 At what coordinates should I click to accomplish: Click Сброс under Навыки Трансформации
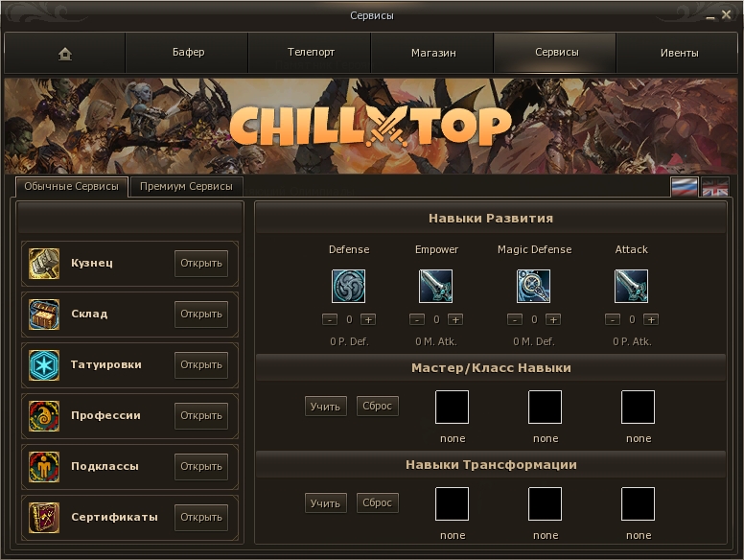pyautogui.click(x=377, y=502)
